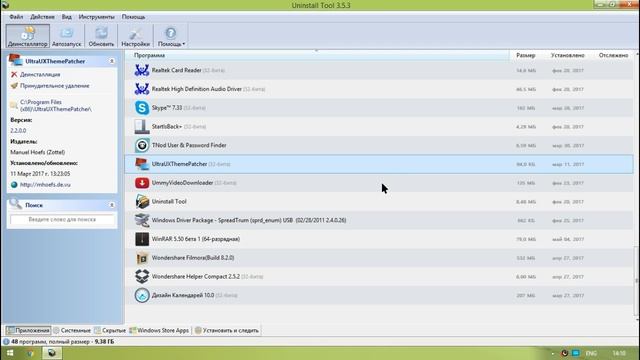Select the Wondershare Helper Compact icon
This screenshot has width=640, height=360.
tap(142, 277)
